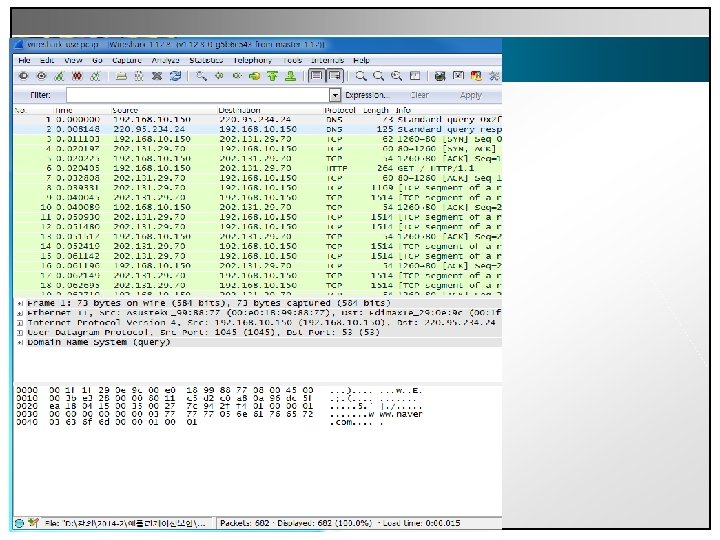
Task: Open a capture file icon
Action: coord(121,76)
